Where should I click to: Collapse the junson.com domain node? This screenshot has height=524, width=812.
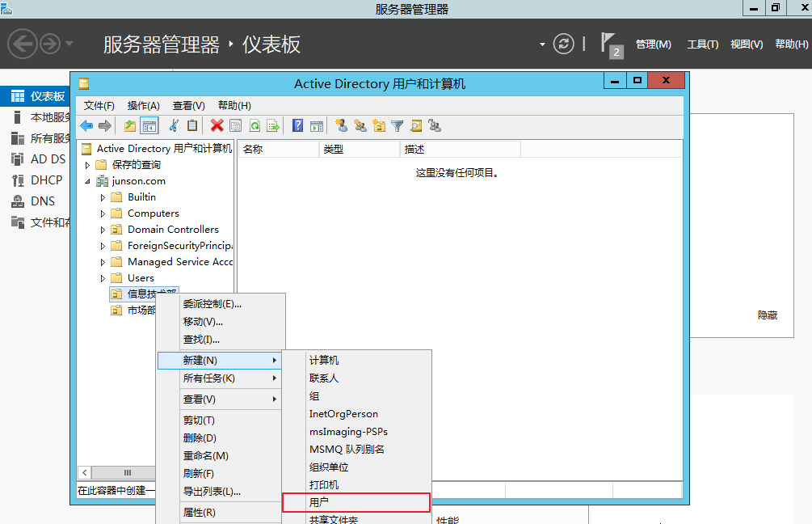tap(87, 181)
